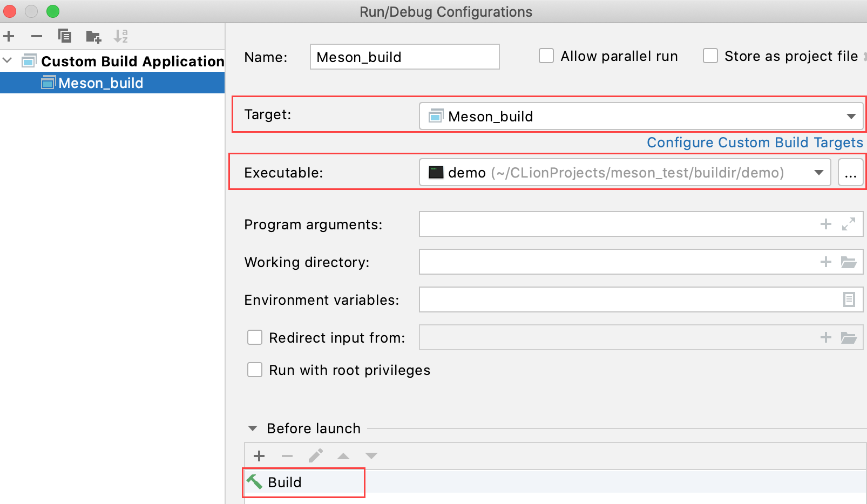Collapse the Before launch section

coord(252,428)
